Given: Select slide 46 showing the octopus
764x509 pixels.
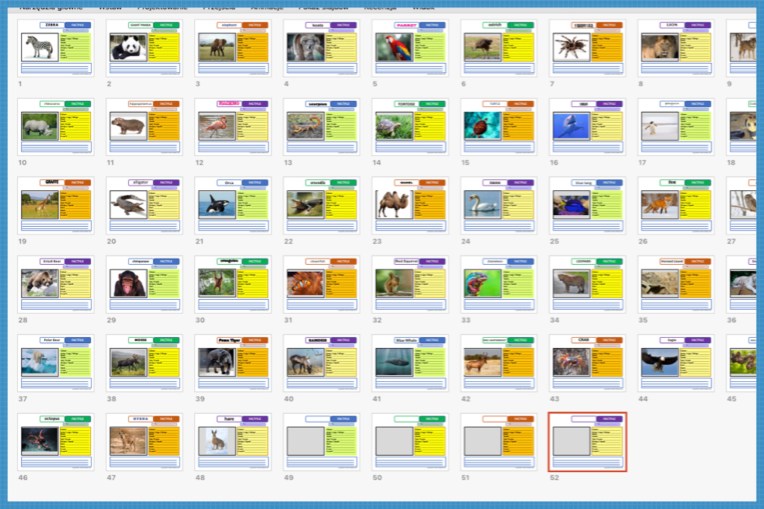Looking at the screenshot, I should [x=56, y=442].
